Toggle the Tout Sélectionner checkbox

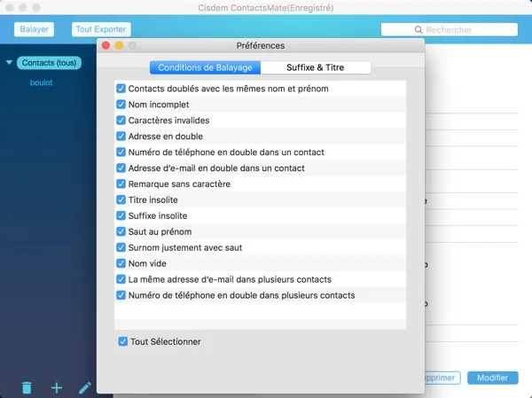click(123, 341)
